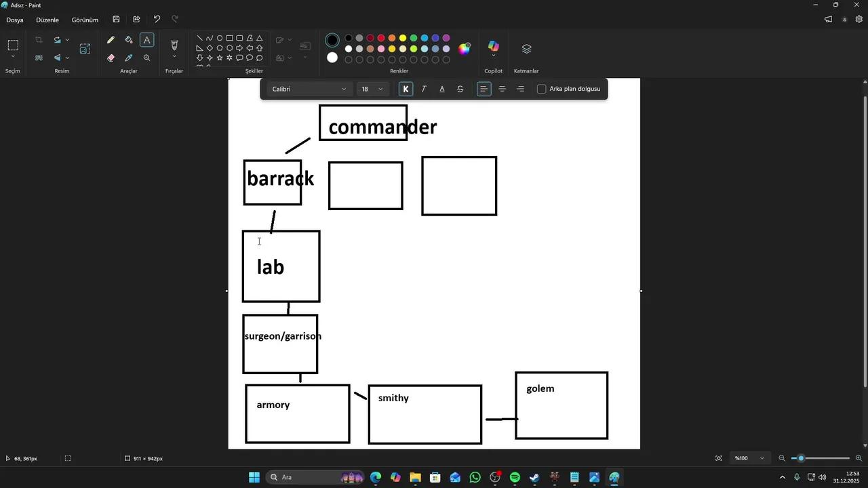Select the Pencil tool in Araçlar group
Image resolution: width=868 pixels, height=488 pixels.
(111, 39)
